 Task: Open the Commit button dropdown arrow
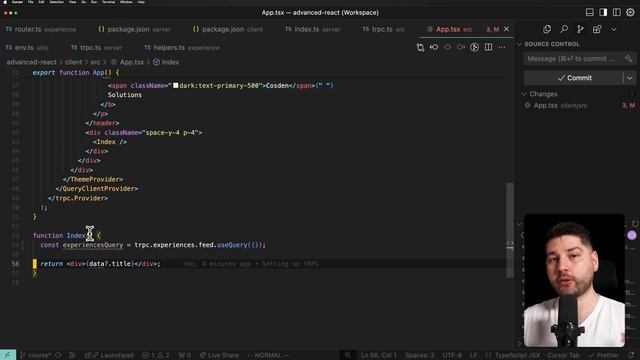coord(630,78)
